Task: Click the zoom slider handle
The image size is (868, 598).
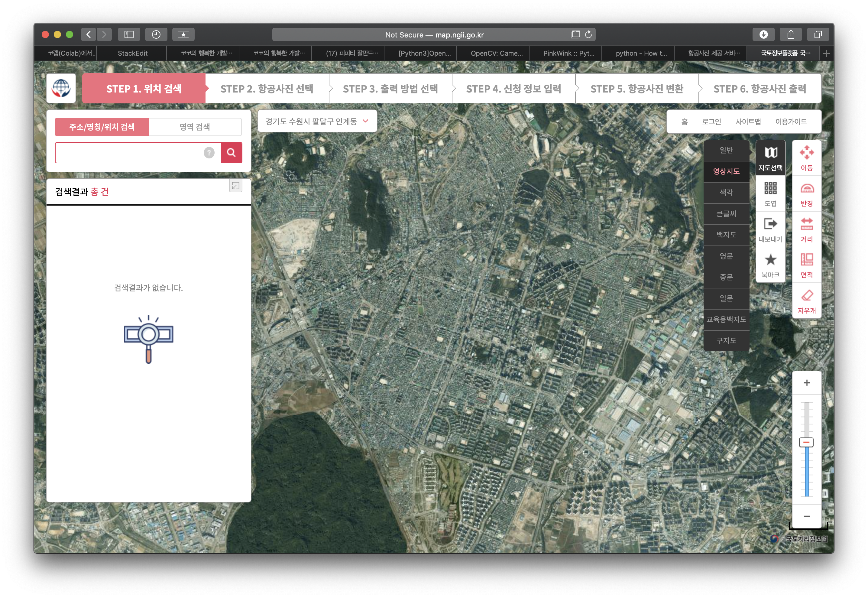Action: [x=806, y=443]
